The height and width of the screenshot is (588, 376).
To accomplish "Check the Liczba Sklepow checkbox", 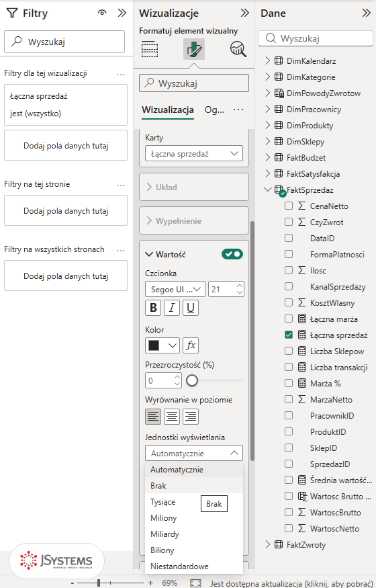I will (x=288, y=351).
